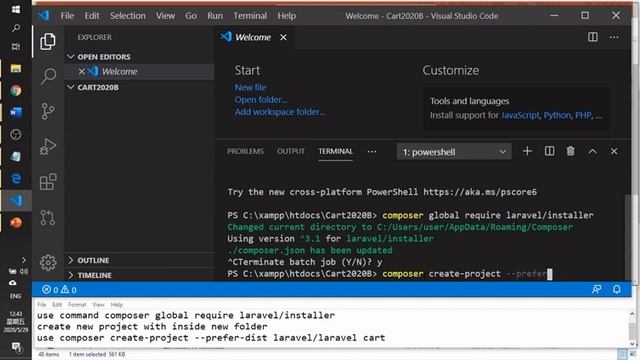Open Notepad's File menu
640x360 pixels.
tap(42, 304)
